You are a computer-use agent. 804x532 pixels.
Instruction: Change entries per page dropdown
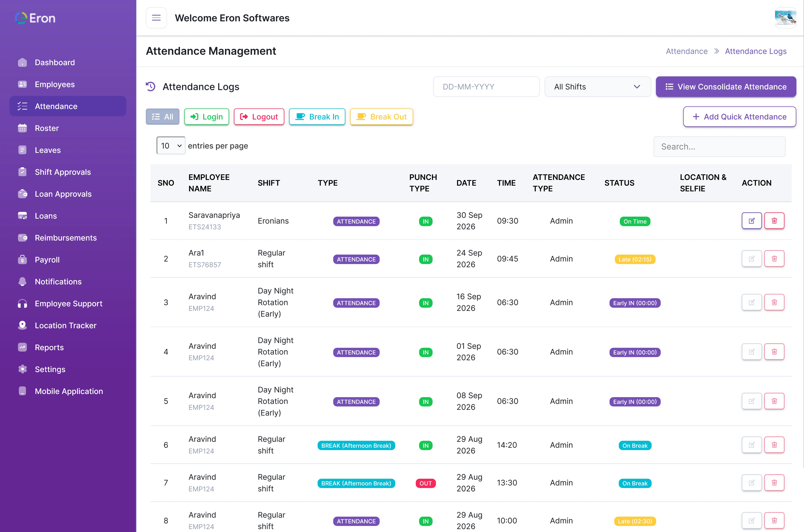tap(171, 146)
